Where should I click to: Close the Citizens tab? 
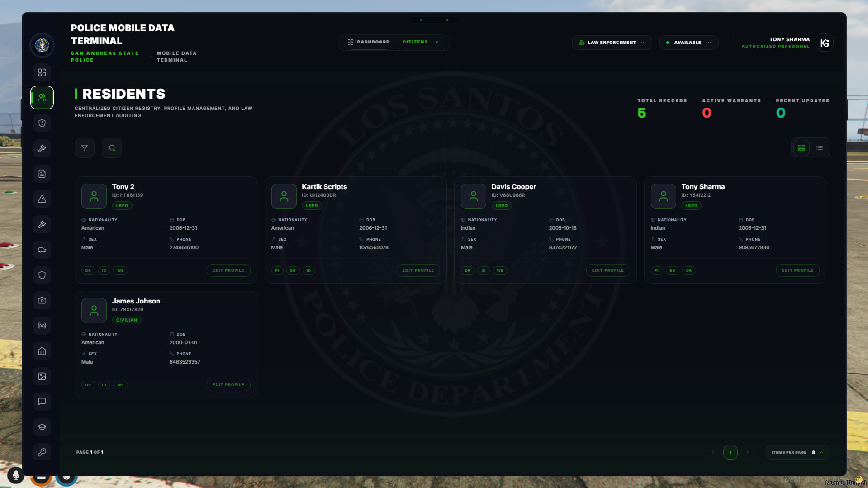point(437,42)
